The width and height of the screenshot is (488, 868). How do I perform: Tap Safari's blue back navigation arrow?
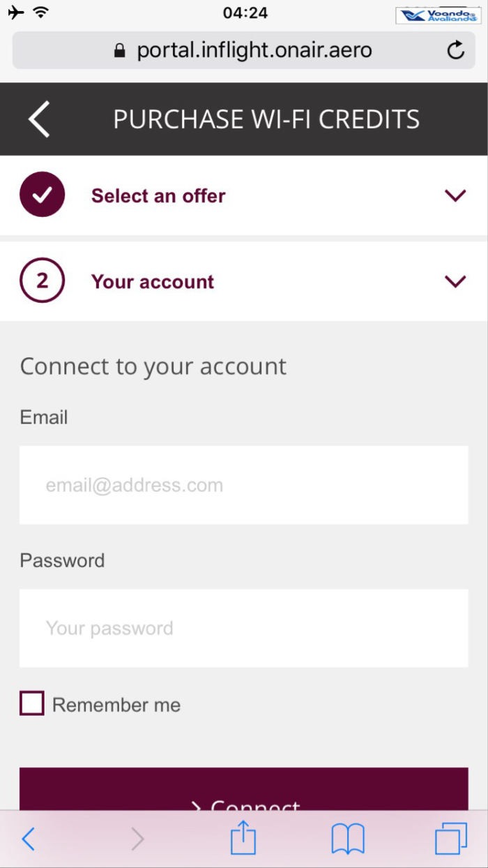point(28,839)
